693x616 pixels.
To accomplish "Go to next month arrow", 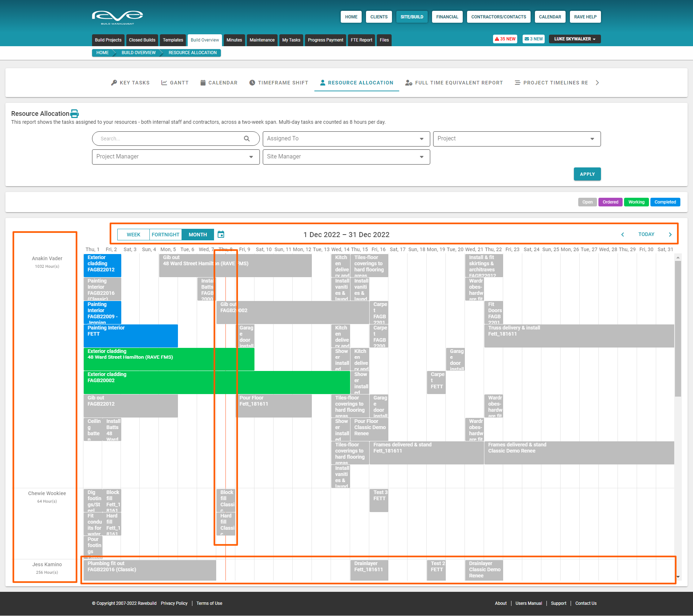I will coord(670,235).
